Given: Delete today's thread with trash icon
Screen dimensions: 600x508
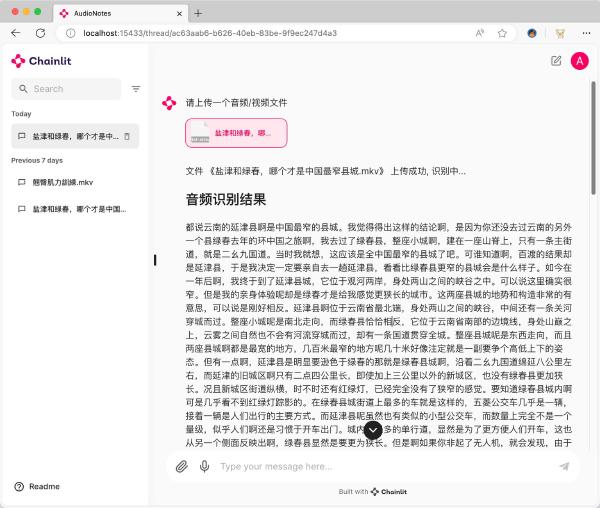Looking at the screenshot, I should [127, 136].
